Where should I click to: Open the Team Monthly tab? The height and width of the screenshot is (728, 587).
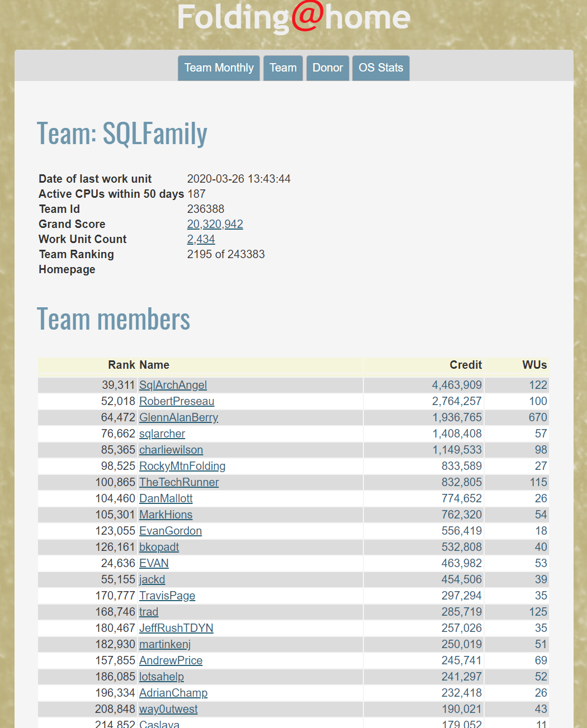pyautogui.click(x=219, y=68)
